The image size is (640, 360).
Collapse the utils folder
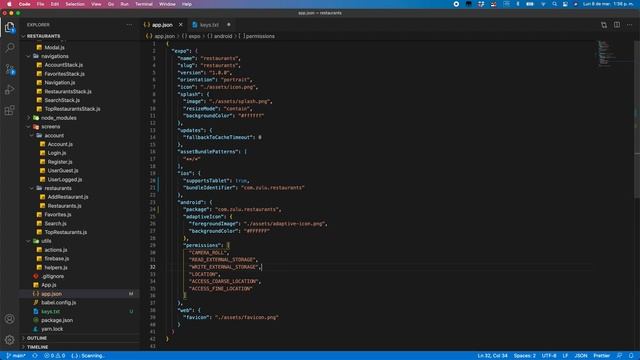click(46, 241)
